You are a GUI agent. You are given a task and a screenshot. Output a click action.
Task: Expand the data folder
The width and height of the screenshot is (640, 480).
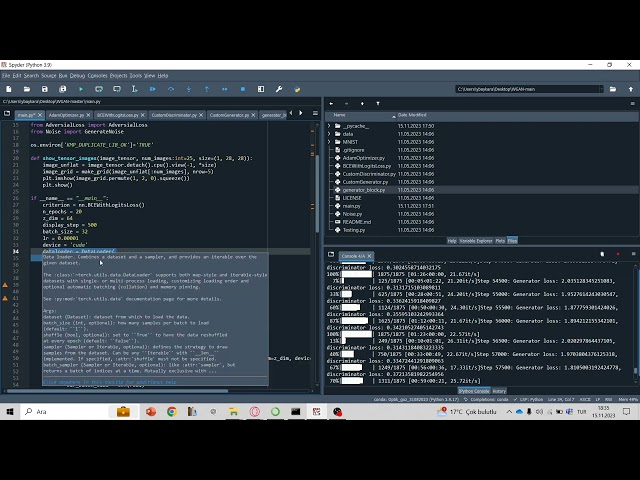[329, 134]
